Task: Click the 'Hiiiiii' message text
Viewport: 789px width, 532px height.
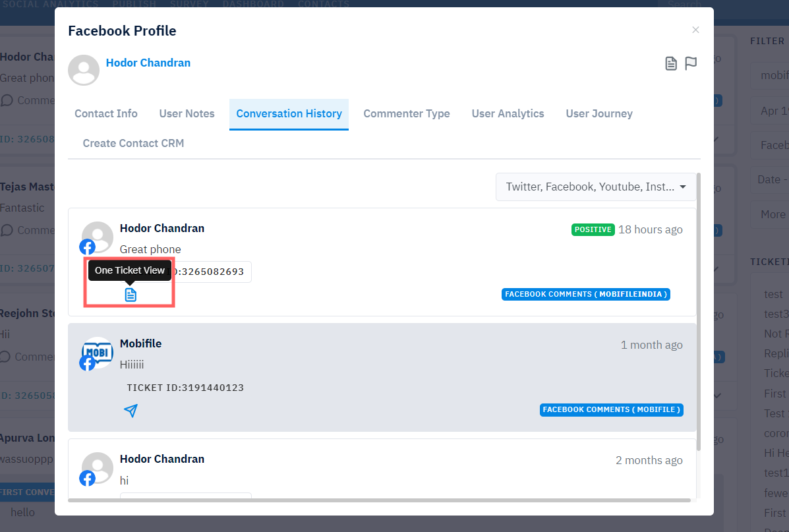Action: tap(132, 365)
